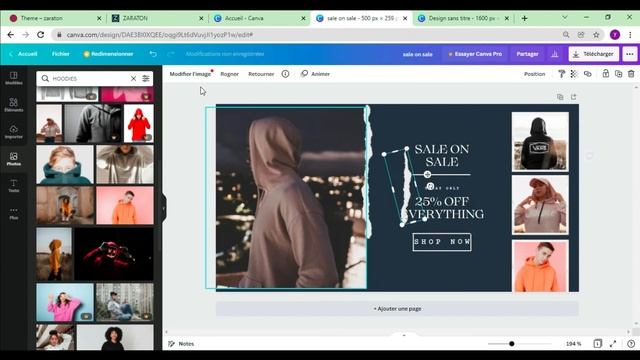The width and height of the screenshot is (640, 360).
Task: Redo the last undone action
Action: click(x=171, y=54)
